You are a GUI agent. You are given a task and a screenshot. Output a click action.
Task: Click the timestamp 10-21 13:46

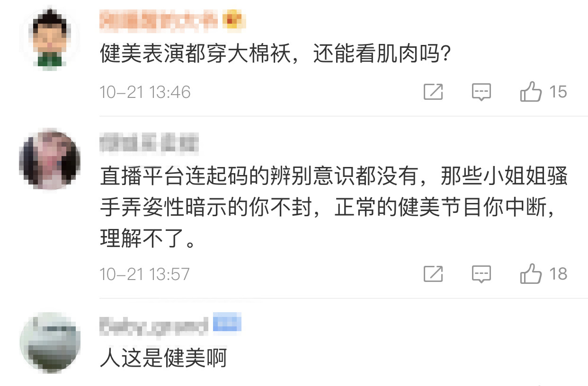coord(145,92)
